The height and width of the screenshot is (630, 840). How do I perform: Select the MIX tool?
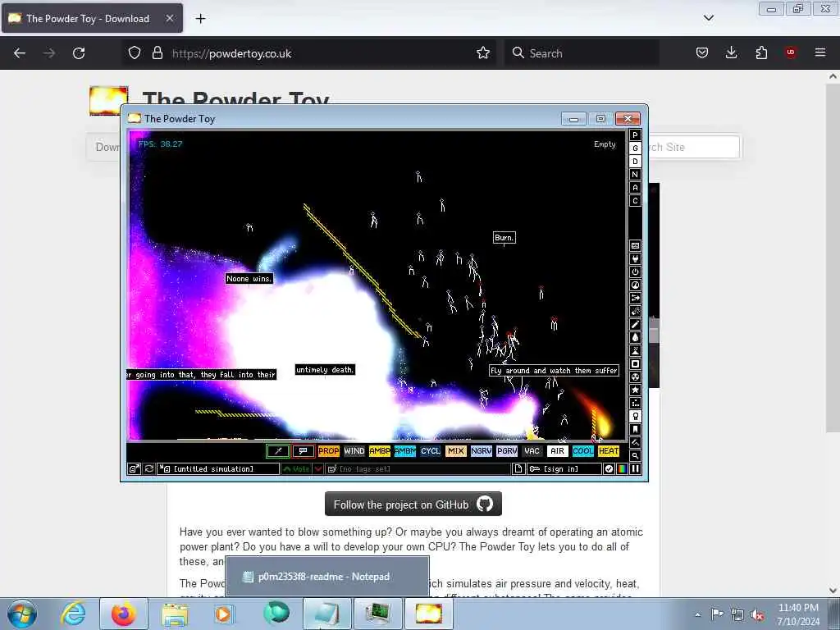tap(456, 451)
